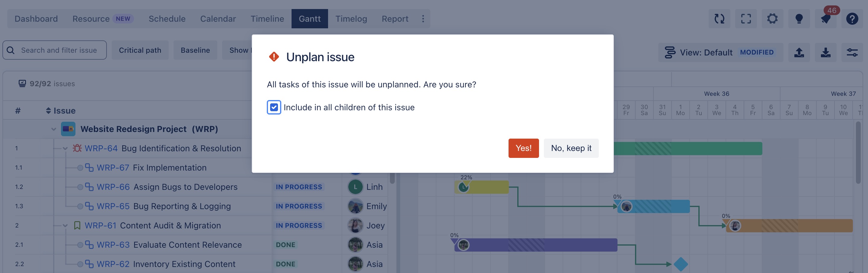This screenshot has width=868, height=273.
Task: Click No, keep it button
Action: pos(571,148)
